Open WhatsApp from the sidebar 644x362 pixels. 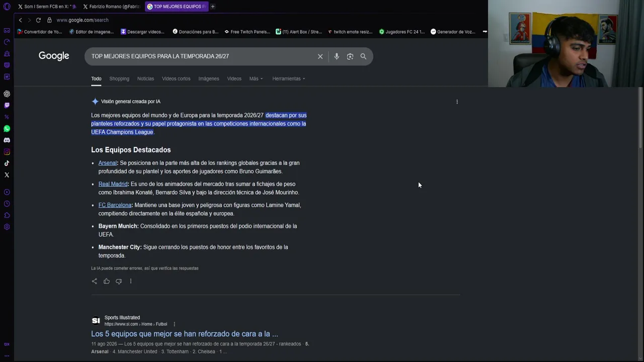7,129
